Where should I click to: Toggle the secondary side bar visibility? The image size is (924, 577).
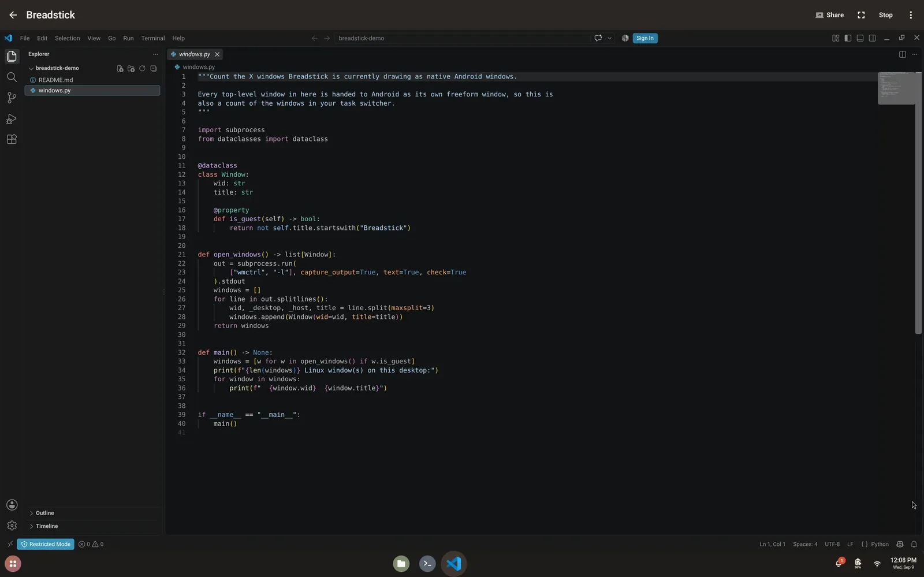click(x=873, y=38)
